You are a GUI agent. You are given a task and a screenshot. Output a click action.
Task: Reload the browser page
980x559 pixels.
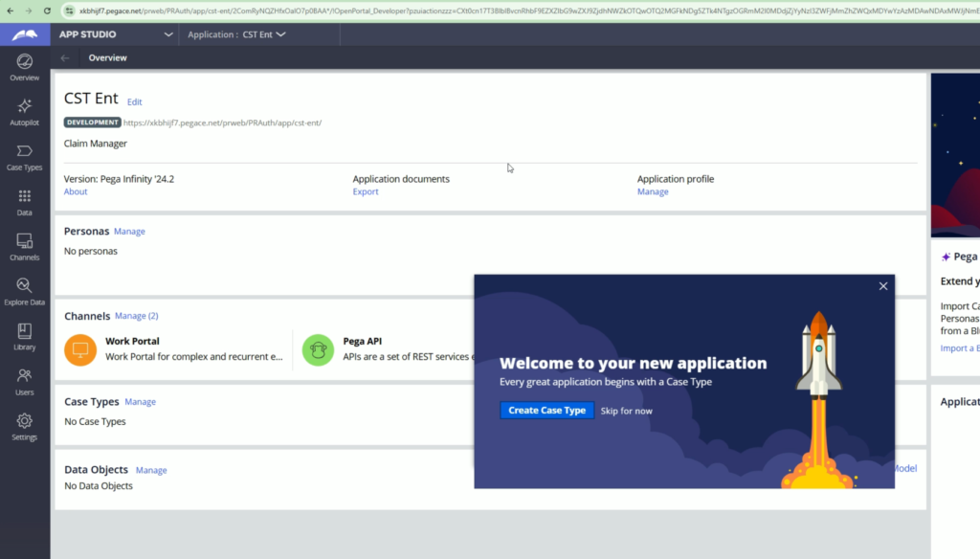pos(47,11)
